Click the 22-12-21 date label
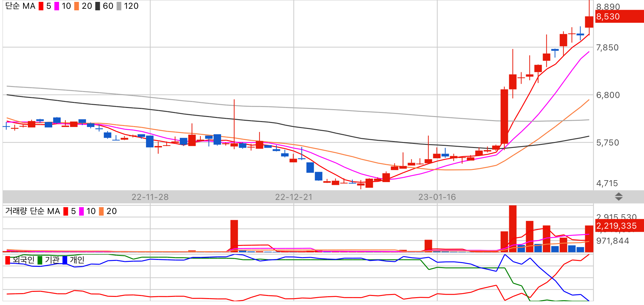 point(294,197)
